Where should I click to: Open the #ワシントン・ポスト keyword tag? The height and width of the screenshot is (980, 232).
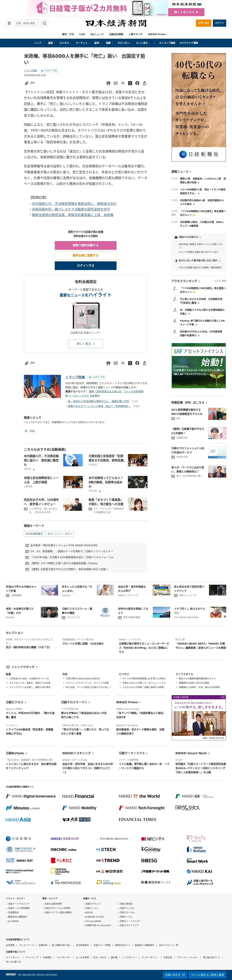click(60, 534)
